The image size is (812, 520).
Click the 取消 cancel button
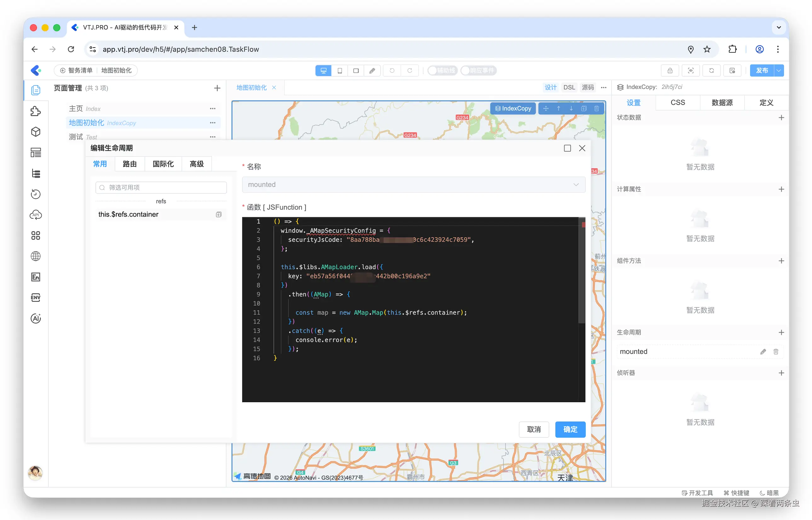point(534,429)
